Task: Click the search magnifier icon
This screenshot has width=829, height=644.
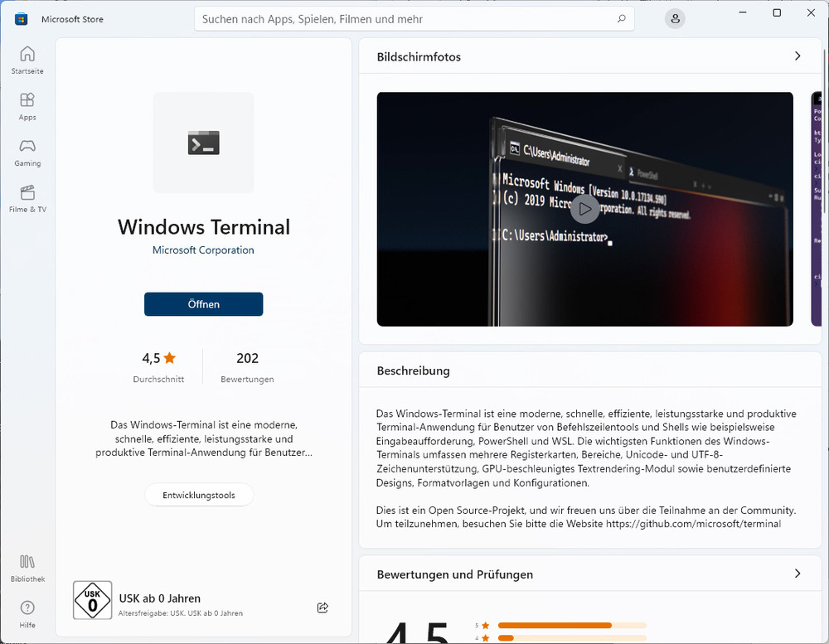Action: [621, 19]
